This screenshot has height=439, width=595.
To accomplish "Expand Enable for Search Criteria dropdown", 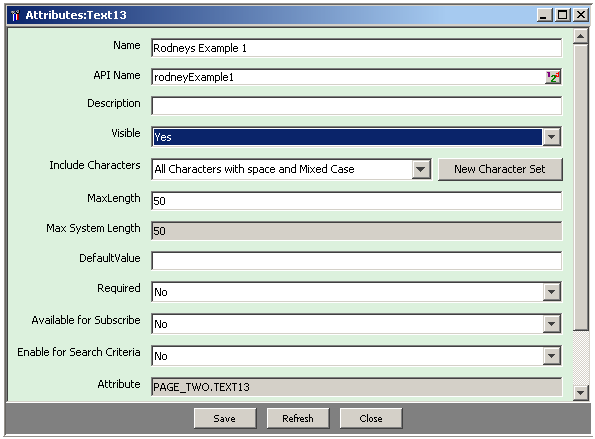I will tap(551, 356).
